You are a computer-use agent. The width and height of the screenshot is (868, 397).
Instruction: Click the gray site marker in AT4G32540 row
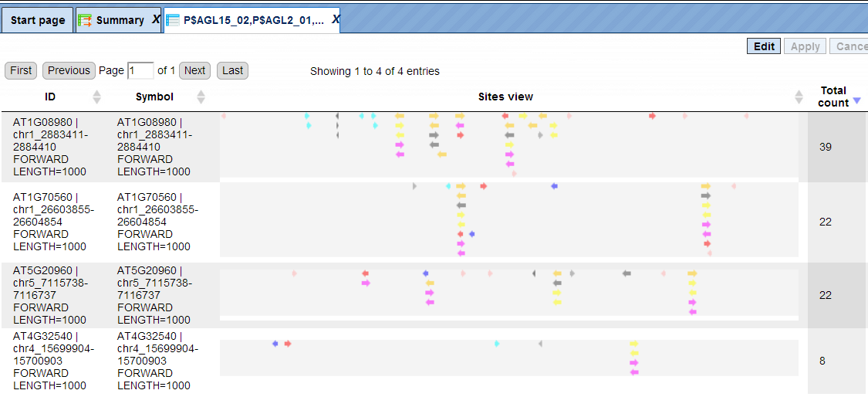[x=540, y=344]
